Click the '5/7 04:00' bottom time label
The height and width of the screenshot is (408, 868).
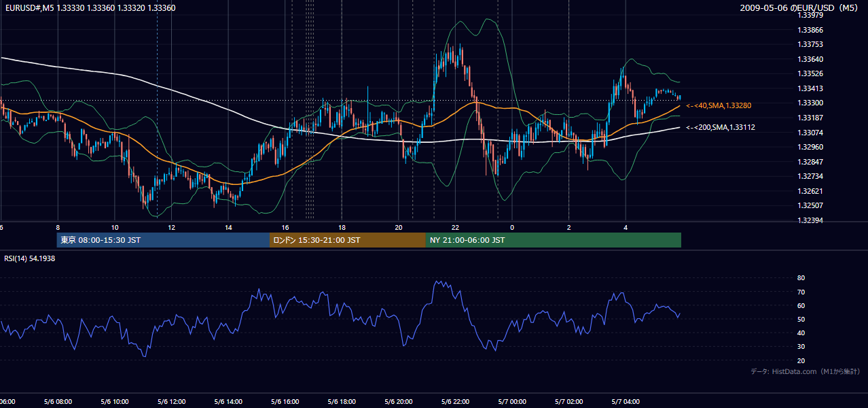pyautogui.click(x=626, y=402)
